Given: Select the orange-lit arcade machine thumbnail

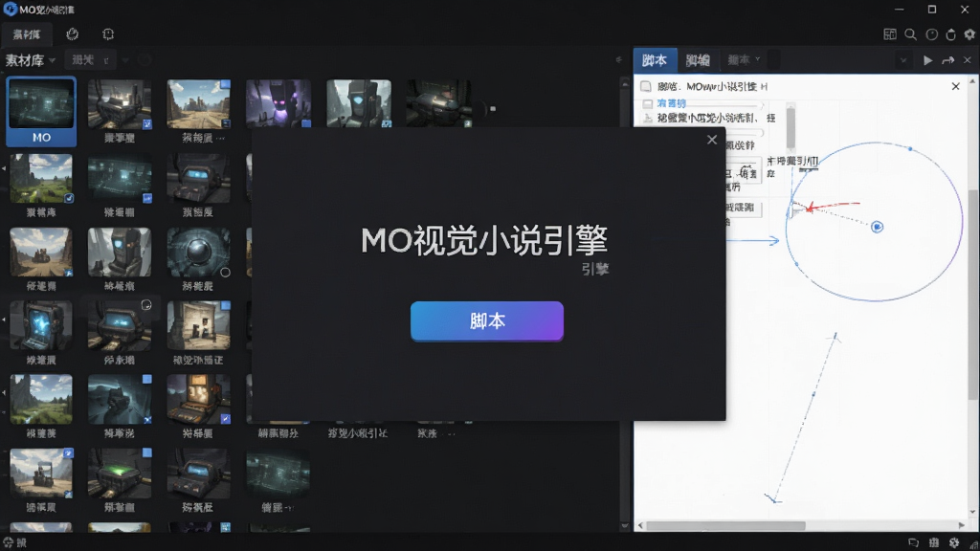Looking at the screenshot, I should coord(198,400).
